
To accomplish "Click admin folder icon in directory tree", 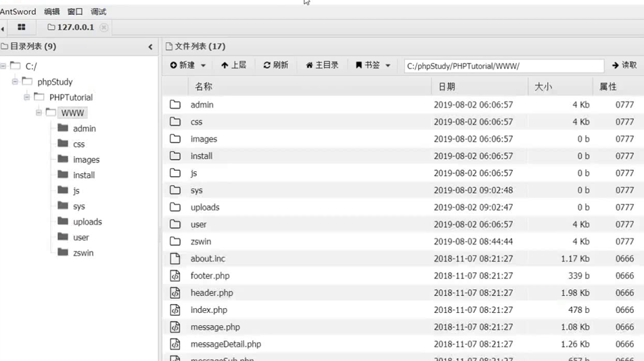I will coord(63,128).
